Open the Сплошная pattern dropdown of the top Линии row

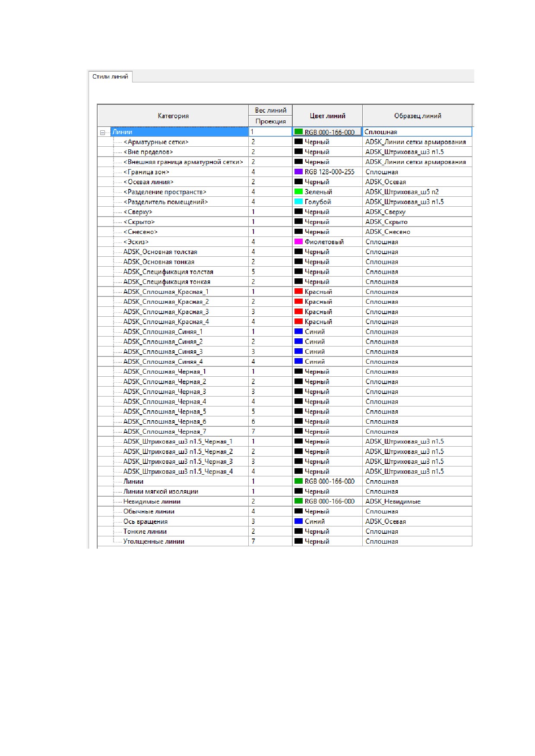click(417, 132)
